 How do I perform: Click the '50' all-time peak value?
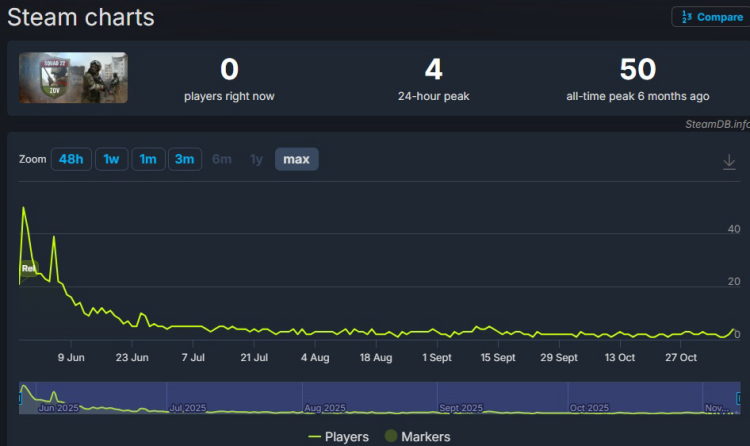(x=638, y=69)
